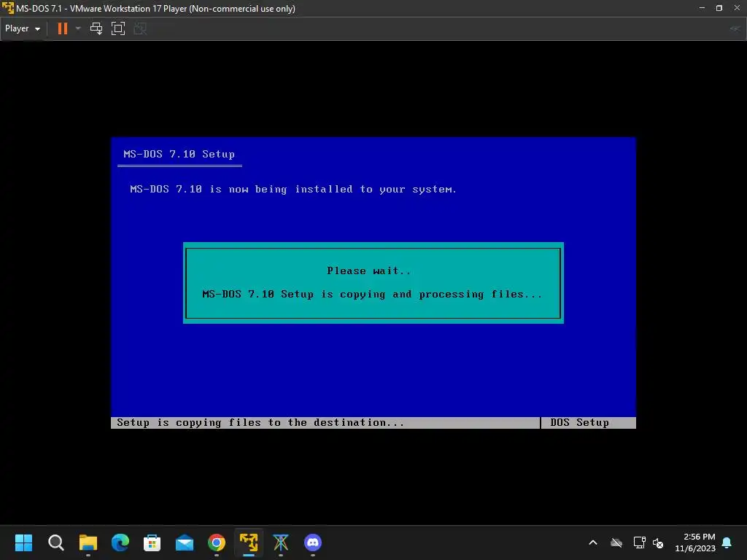Restore down the VMware Player window
This screenshot has height=560, width=747.
coord(719,8)
